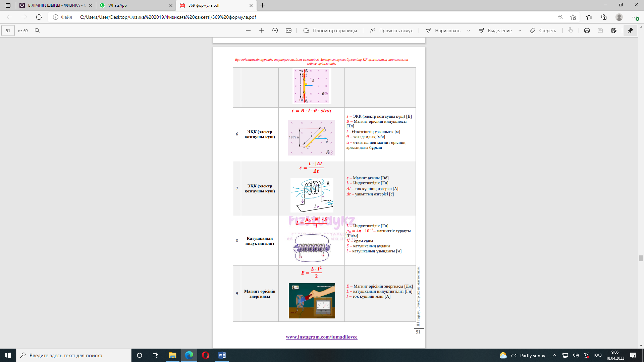This screenshot has width=644, height=362.
Task: Click the page number input field
Action: pos(8,31)
